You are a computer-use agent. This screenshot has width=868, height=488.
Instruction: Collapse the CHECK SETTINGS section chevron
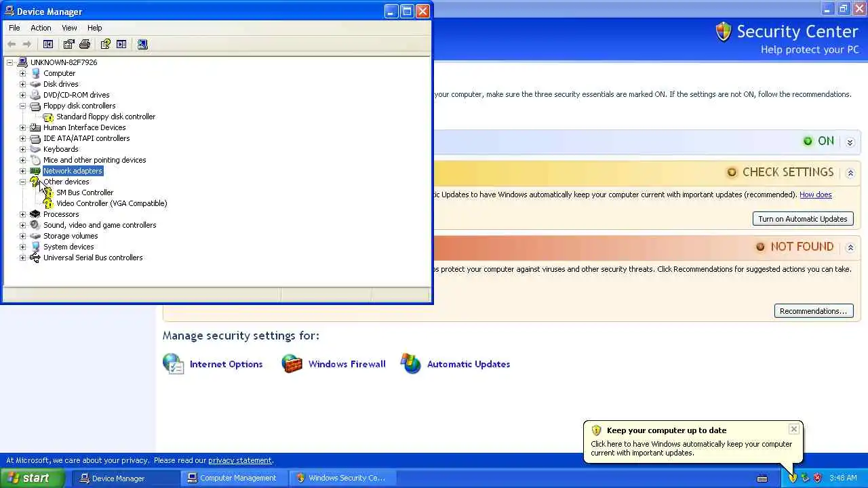pos(850,173)
